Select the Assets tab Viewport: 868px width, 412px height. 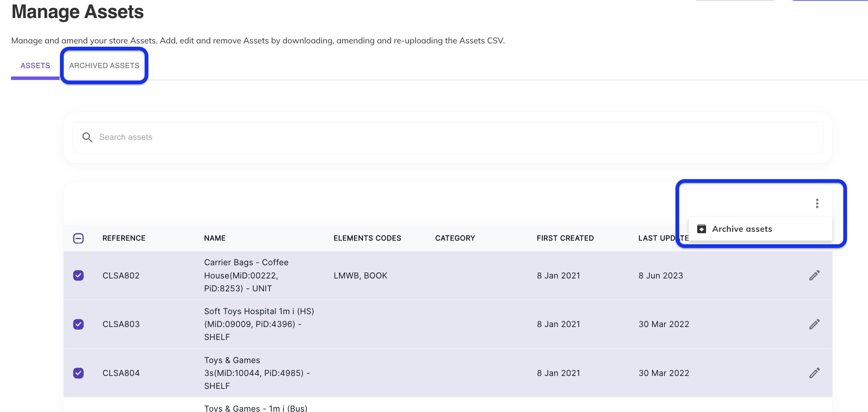point(35,65)
